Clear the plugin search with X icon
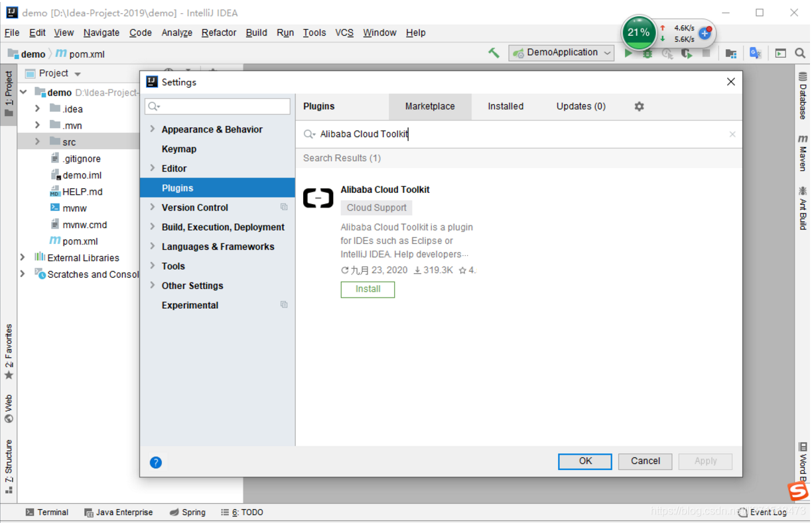This screenshot has height=523, width=812. pyautogui.click(x=732, y=134)
